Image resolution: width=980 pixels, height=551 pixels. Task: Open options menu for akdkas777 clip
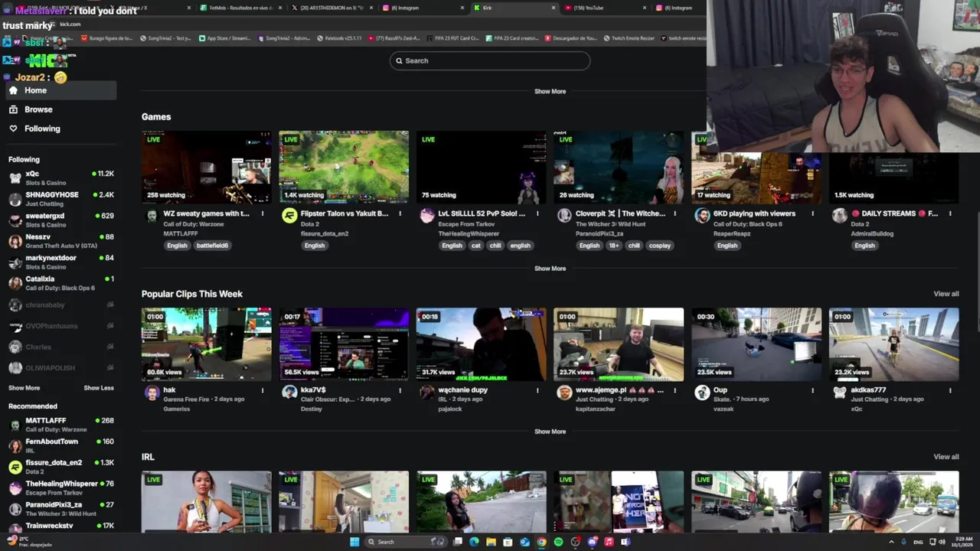[950, 390]
